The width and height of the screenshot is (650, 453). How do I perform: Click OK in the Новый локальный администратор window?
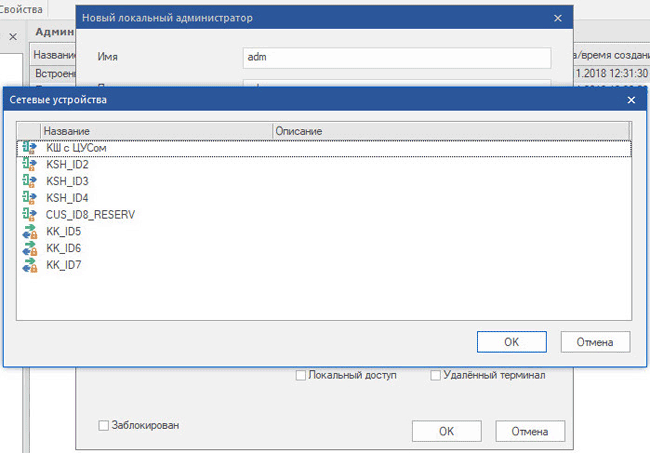pos(446,431)
